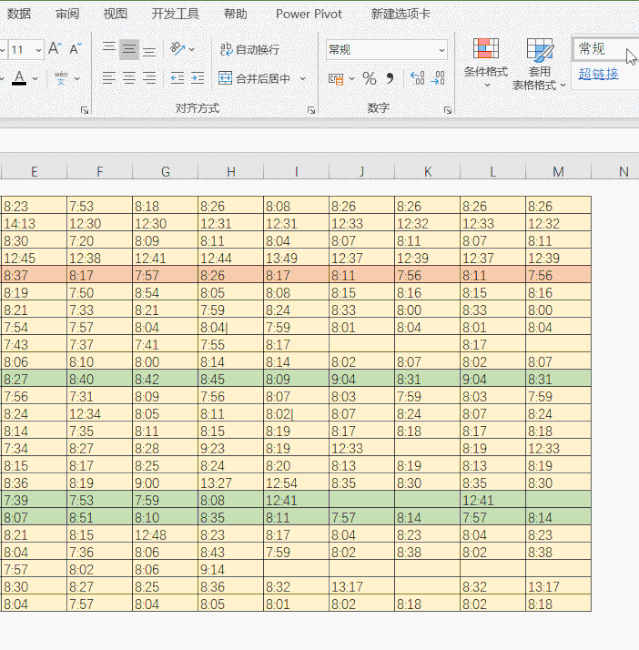This screenshot has height=650, width=639.
Task: Open 套用表格格式 format as table
Action: point(539,64)
